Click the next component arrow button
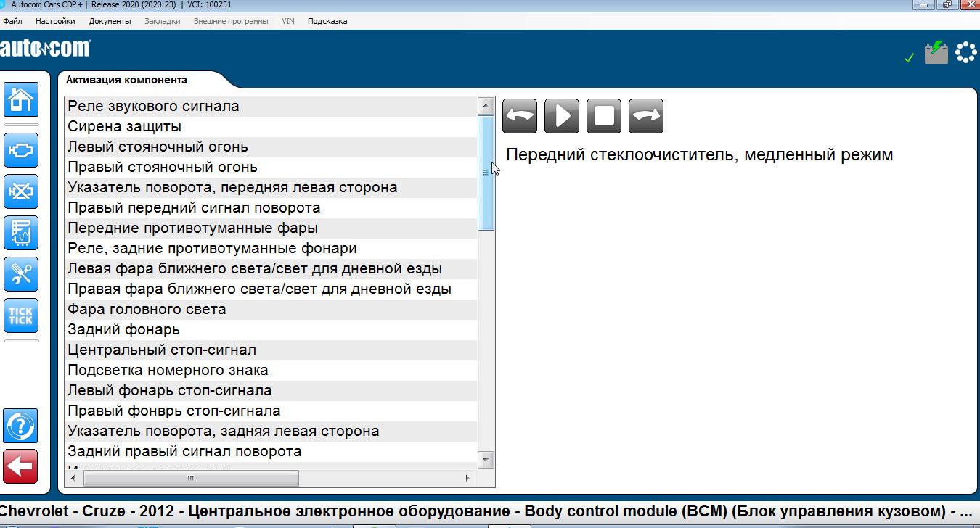 (646, 116)
